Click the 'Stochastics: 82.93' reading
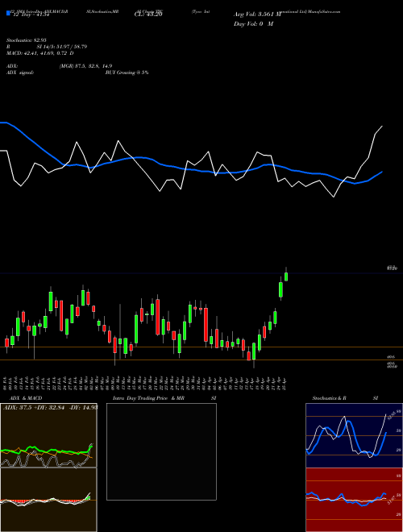 pyautogui.click(x=26, y=40)
